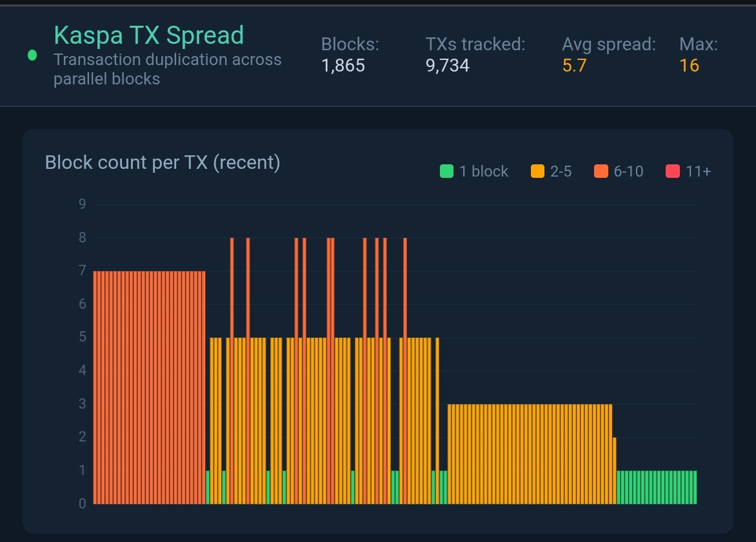The width and height of the screenshot is (756, 542).
Task: Click the y-axis tick label 3
Action: (83, 403)
